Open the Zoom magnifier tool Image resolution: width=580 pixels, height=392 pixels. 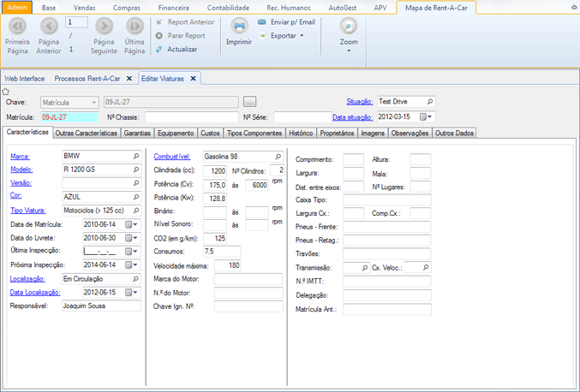coord(349,26)
